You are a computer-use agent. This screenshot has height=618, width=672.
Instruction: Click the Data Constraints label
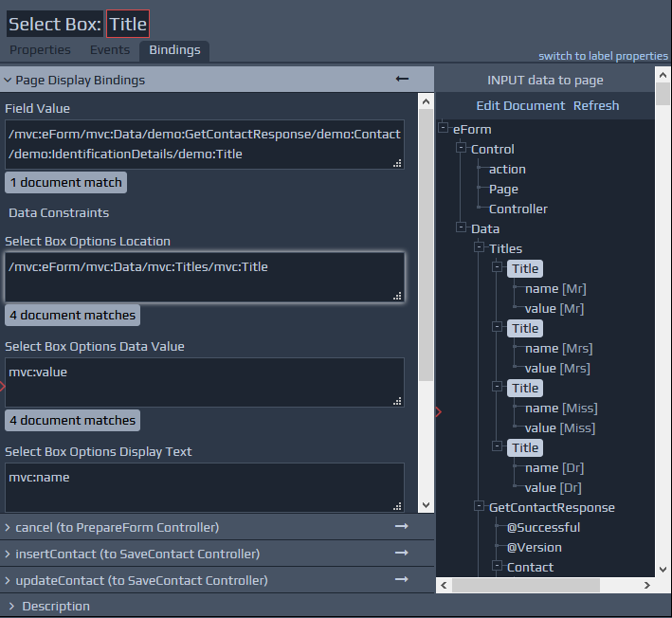(59, 212)
